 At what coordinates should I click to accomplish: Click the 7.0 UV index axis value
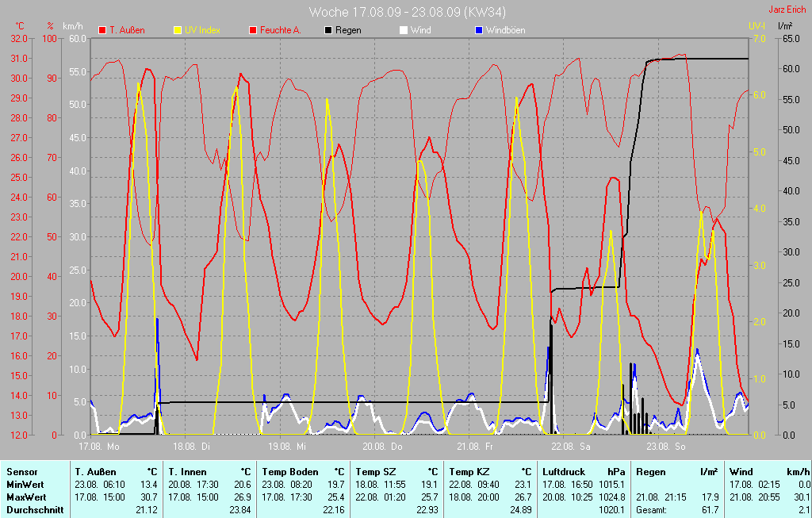coord(759,39)
